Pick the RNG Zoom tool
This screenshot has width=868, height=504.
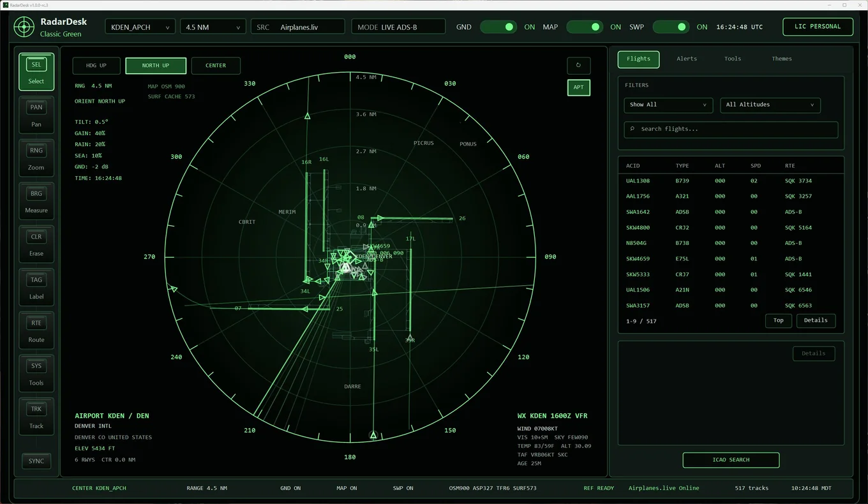(x=36, y=158)
